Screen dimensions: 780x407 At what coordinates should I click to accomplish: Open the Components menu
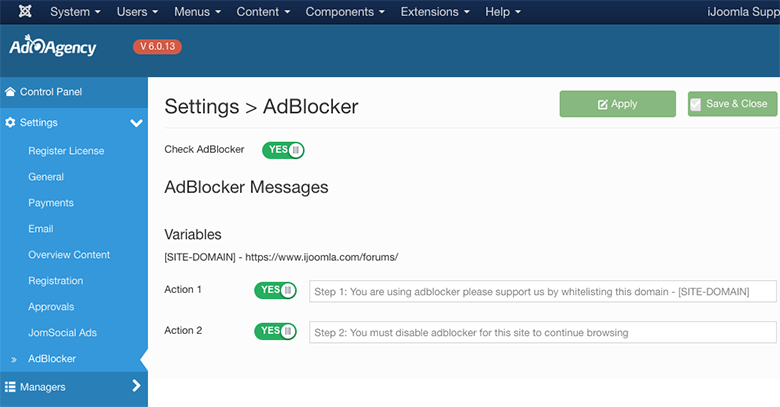coord(345,12)
